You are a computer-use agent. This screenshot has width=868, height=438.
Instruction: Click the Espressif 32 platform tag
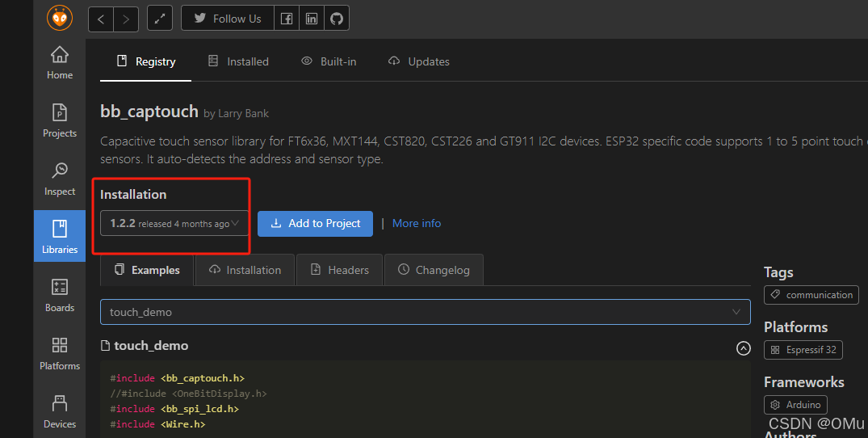pyautogui.click(x=803, y=350)
